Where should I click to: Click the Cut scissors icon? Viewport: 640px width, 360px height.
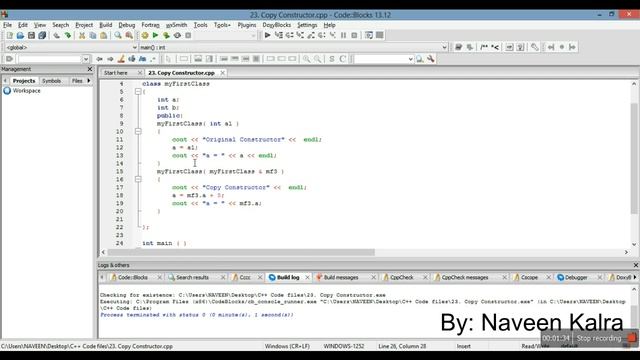pyautogui.click(x=82, y=36)
